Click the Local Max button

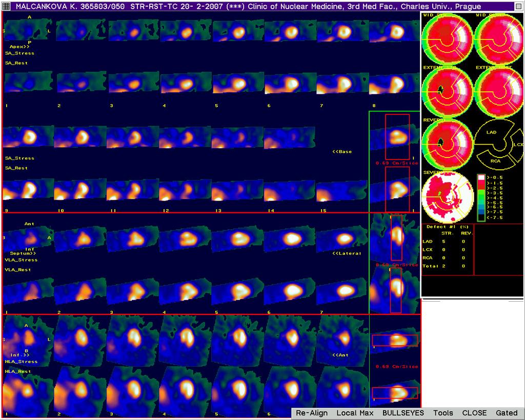355,413
